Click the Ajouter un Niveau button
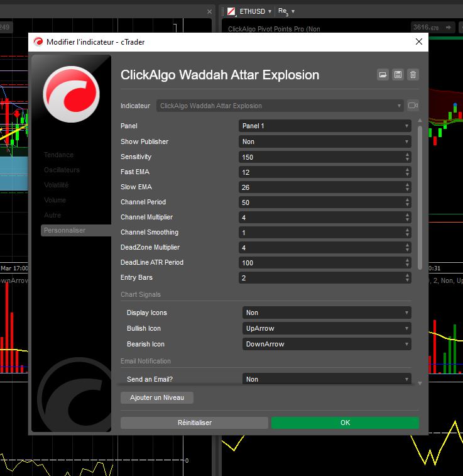Viewport: 463px width, 476px height. point(157,397)
